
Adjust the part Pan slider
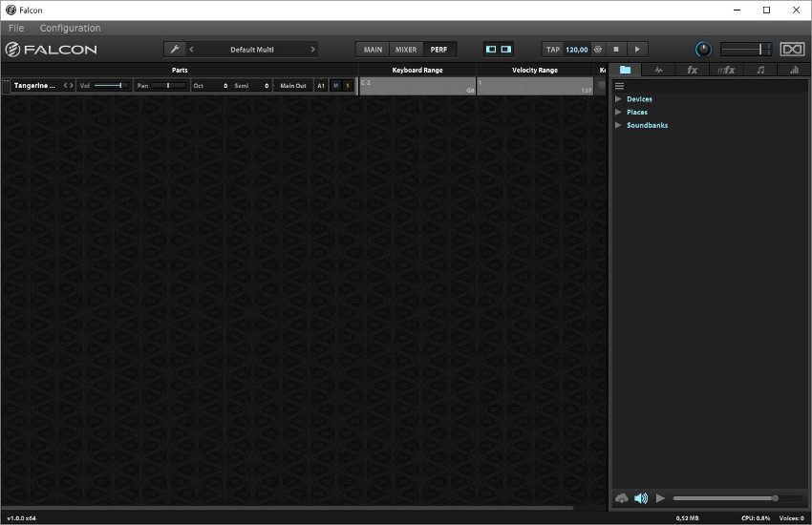168,85
